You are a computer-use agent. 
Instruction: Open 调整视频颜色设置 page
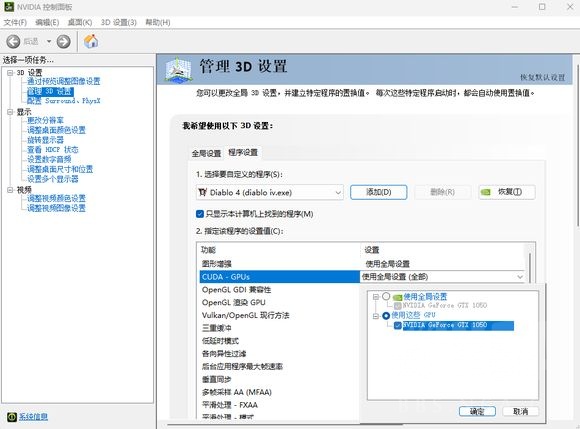click(x=56, y=198)
